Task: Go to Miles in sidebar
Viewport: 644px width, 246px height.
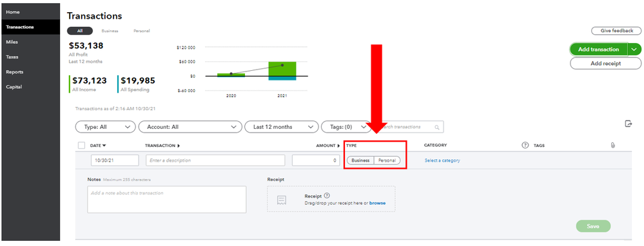Action: coord(12,42)
